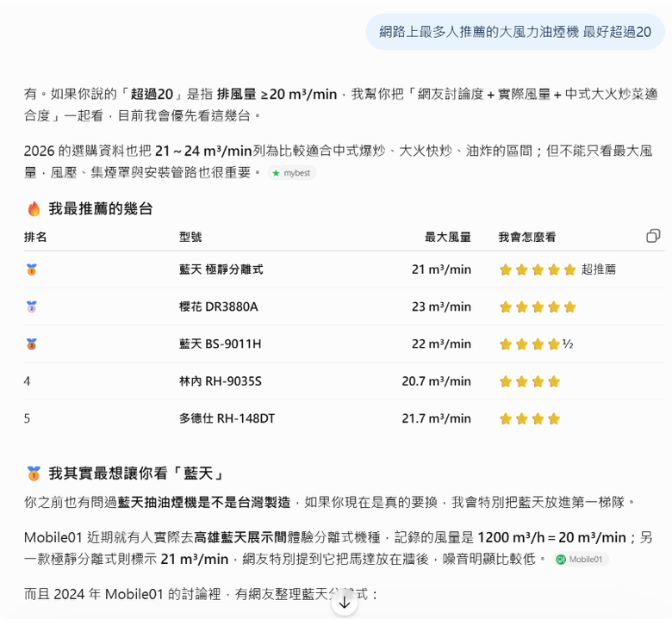Click the five-star rating for 藍天 極靜分離式
The image size is (672, 619).
(538, 269)
